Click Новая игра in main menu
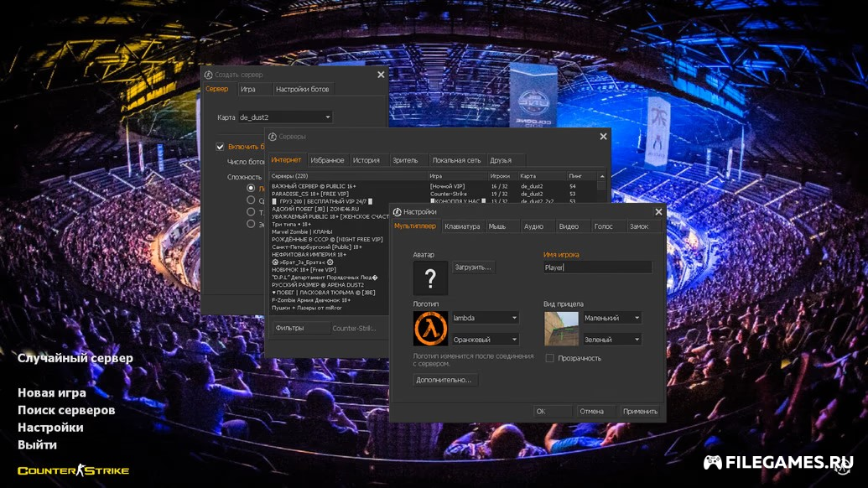Image resolution: width=868 pixels, height=488 pixels. (52, 393)
